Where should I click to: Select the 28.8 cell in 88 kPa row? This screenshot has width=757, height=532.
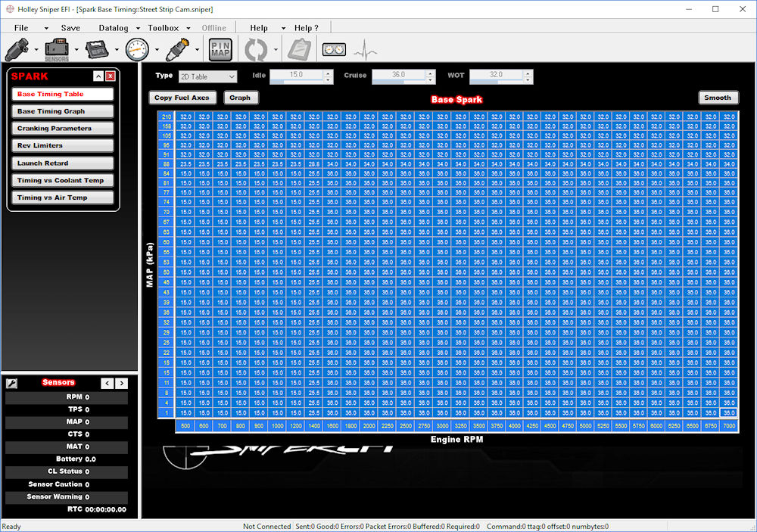point(314,164)
